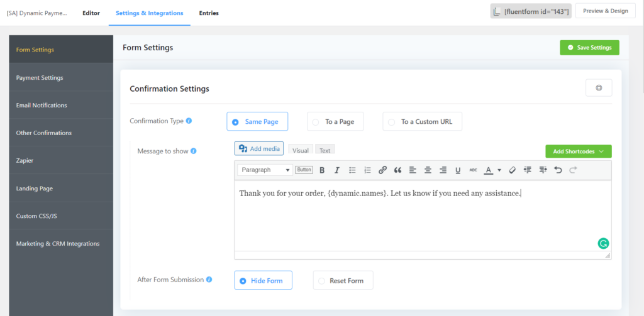The width and height of the screenshot is (644, 316).
Task: Open Landing Page settings in sidebar
Action: click(x=61, y=188)
